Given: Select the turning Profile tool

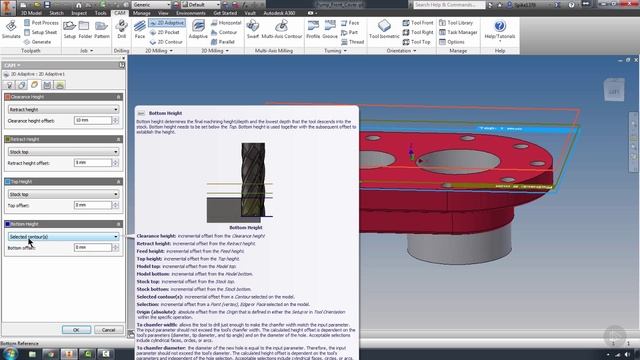Looking at the screenshot, I should coord(313,29).
